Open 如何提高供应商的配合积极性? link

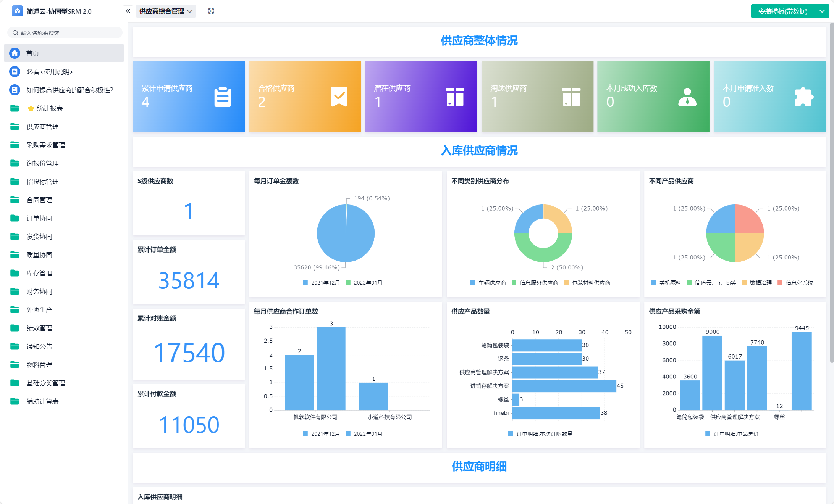tap(69, 90)
